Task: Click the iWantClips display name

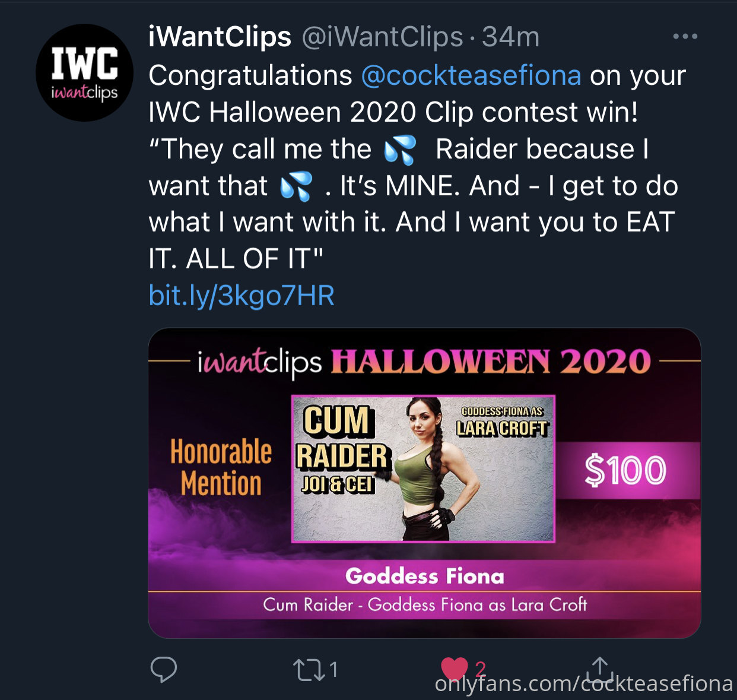Action: coord(220,37)
